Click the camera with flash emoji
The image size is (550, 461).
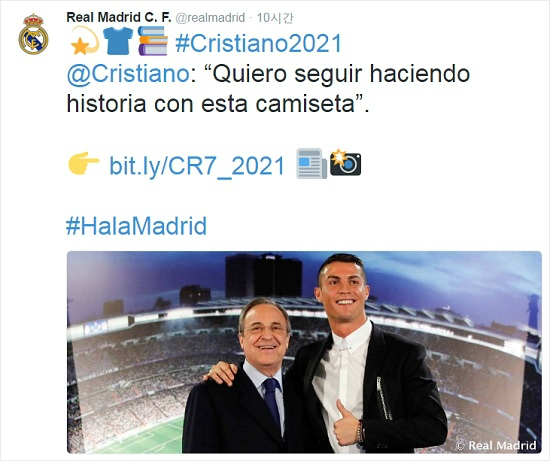(346, 162)
